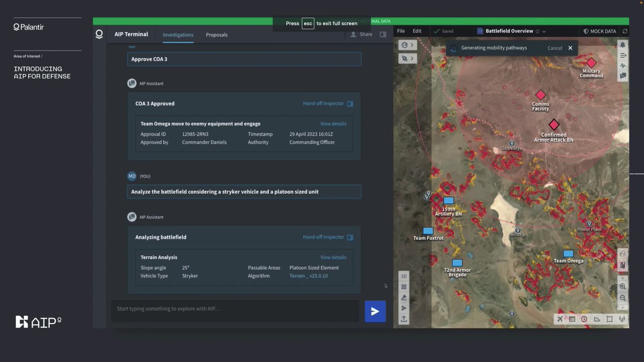The width and height of the screenshot is (644, 362).
Task: Open the File menu
Action: [401, 31]
